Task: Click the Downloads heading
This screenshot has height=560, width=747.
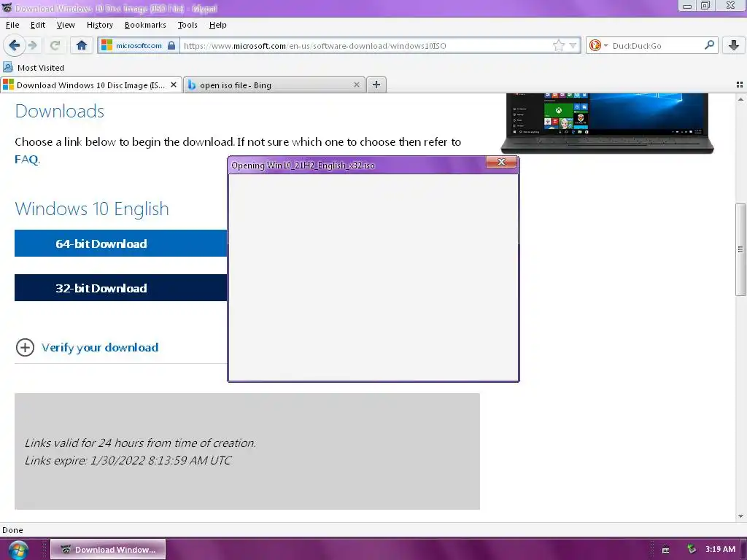Action: pos(60,111)
